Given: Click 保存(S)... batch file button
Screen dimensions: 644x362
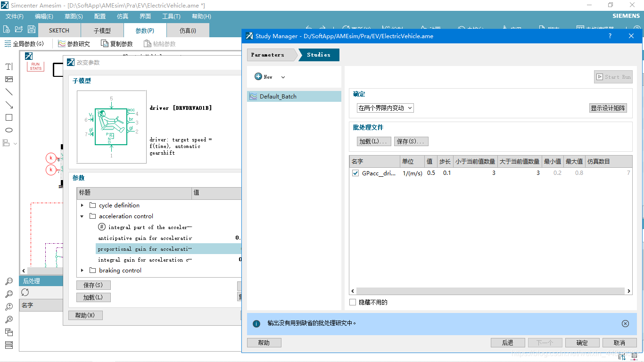Looking at the screenshot, I should click(411, 141).
